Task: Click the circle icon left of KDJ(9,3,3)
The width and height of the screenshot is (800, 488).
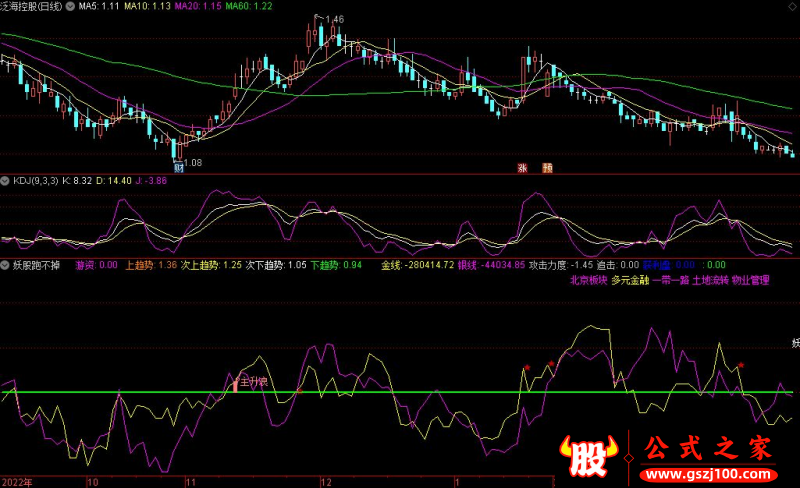Action: click(6, 181)
